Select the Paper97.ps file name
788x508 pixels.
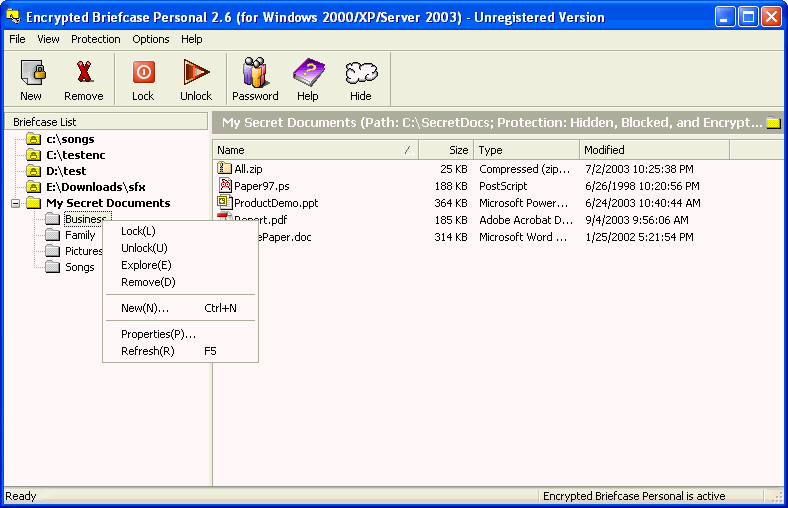[x=262, y=186]
